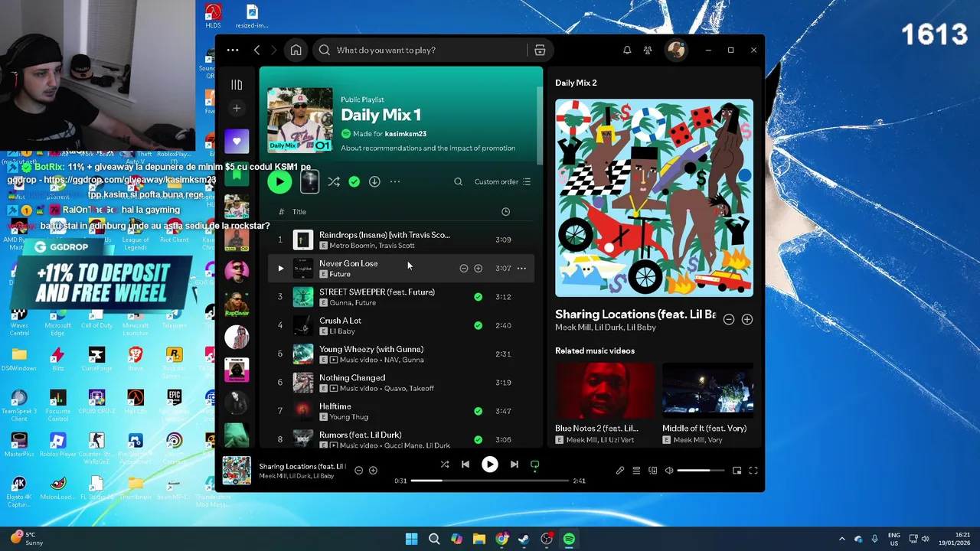980x551 pixels.
Task: Open the kasimksm23 profile link
Action: pos(405,134)
